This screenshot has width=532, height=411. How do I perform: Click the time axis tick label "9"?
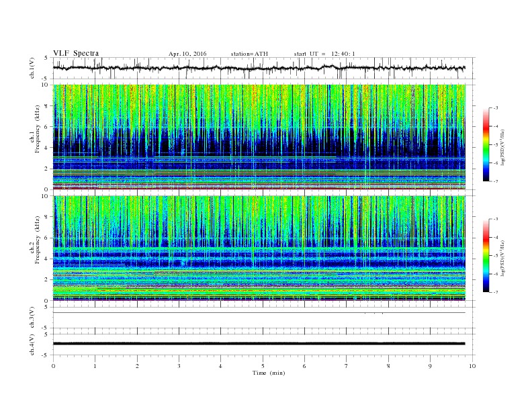(430, 366)
